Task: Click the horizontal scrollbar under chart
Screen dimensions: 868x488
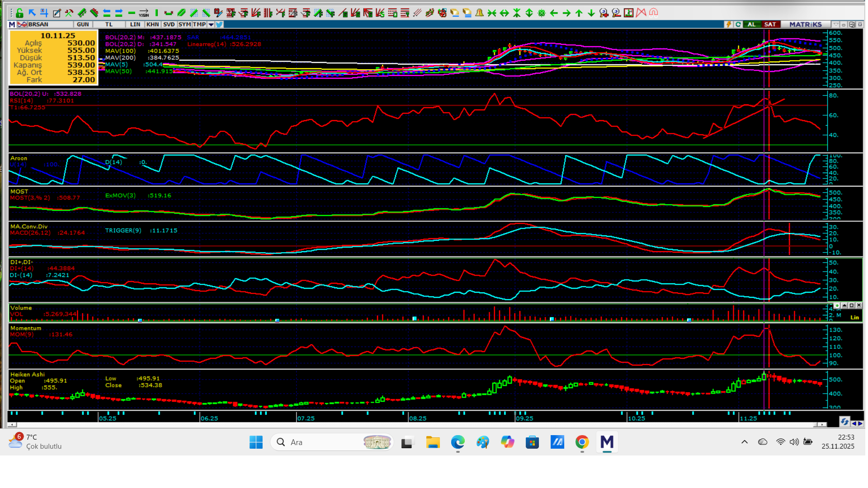Action: point(407,424)
